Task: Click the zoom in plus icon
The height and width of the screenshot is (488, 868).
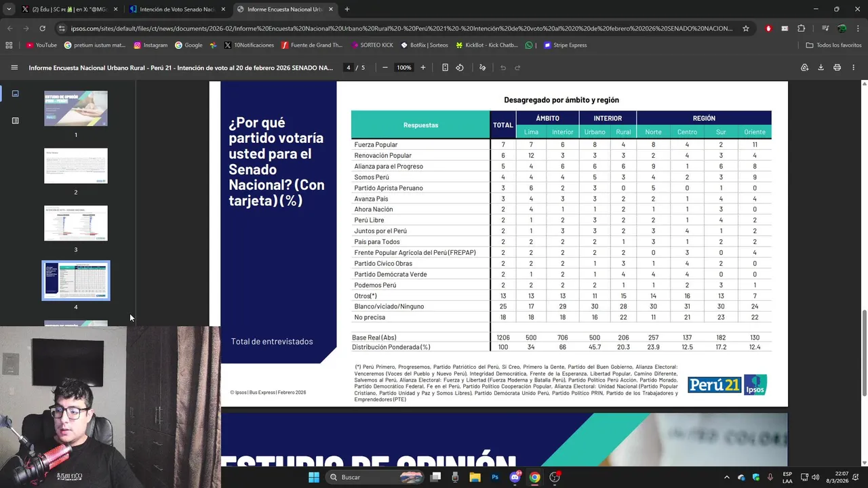Action: click(x=423, y=68)
